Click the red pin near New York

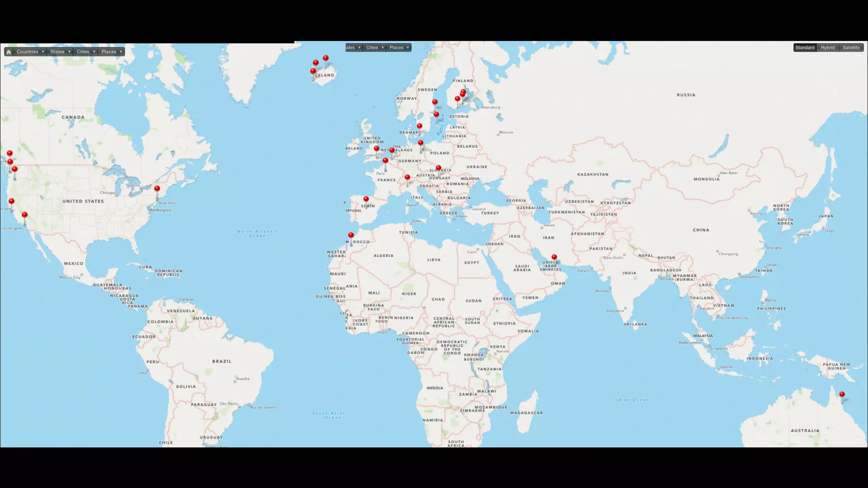(157, 189)
